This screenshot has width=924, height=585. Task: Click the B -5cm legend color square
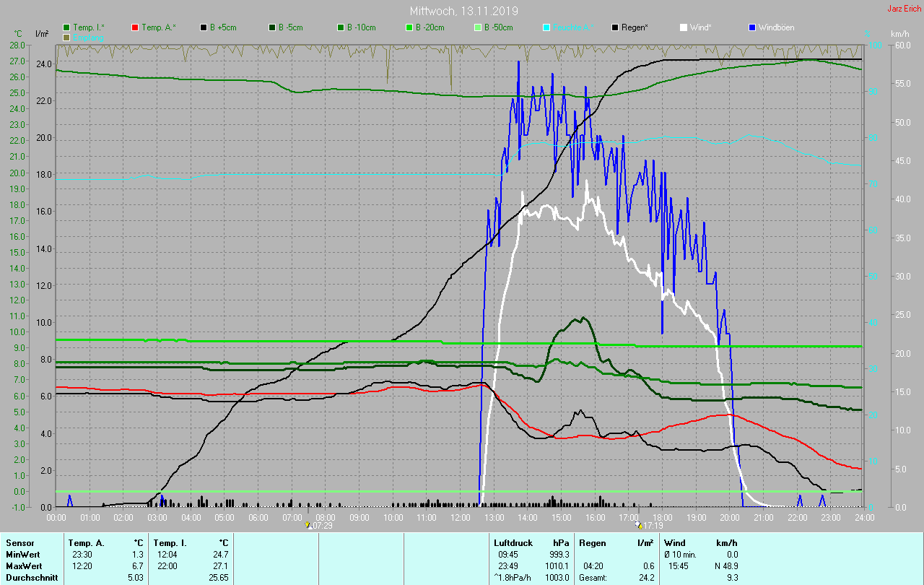pyautogui.click(x=272, y=27)
